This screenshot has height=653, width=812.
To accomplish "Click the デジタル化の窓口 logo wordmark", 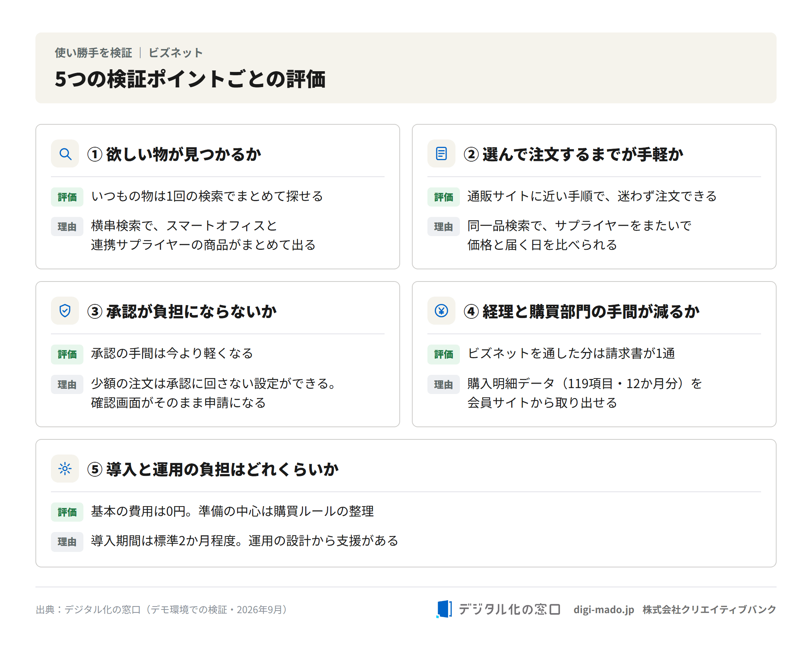I will click(x=509, y=609).
